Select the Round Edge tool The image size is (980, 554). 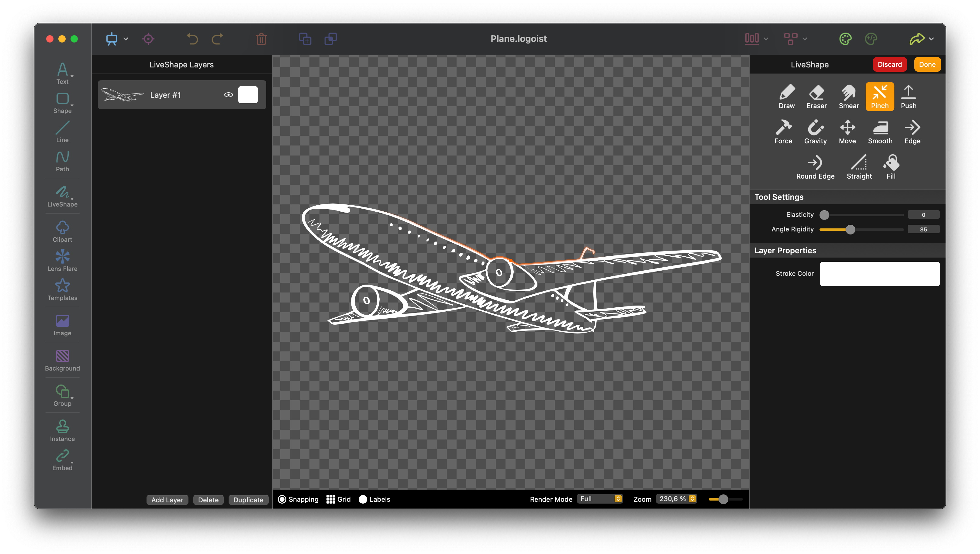815,167
